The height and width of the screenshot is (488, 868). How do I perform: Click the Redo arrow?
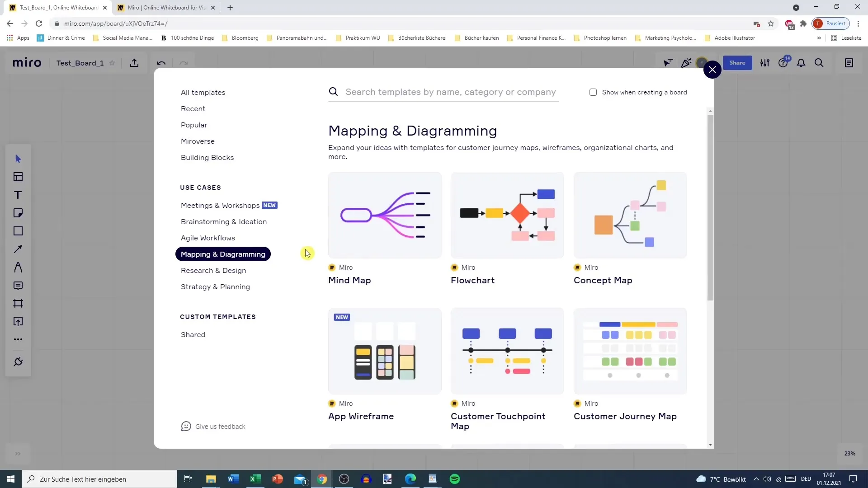(x=184, y=63)
